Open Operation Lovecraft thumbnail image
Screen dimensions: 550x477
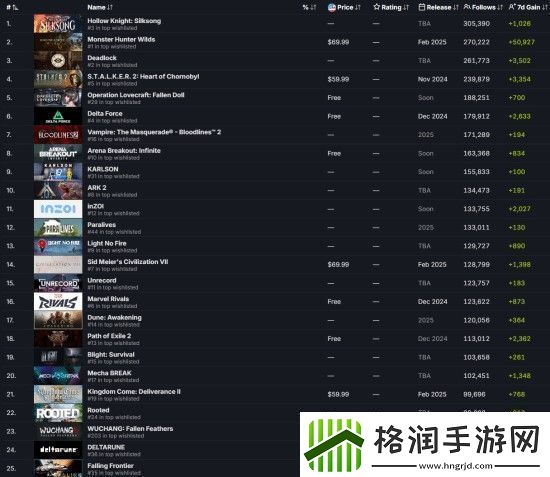[58, 98]
